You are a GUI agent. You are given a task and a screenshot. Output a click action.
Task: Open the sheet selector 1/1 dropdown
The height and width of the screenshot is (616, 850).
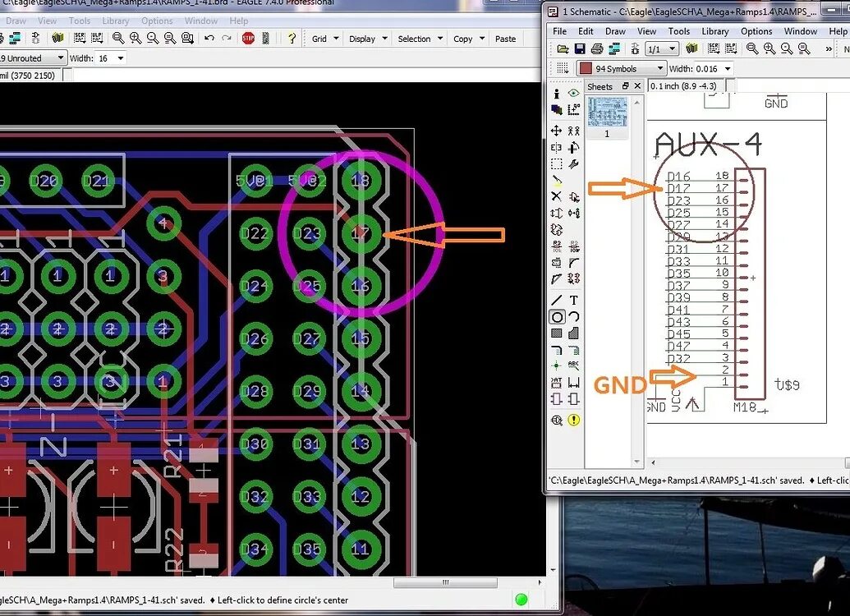(662, 49)
